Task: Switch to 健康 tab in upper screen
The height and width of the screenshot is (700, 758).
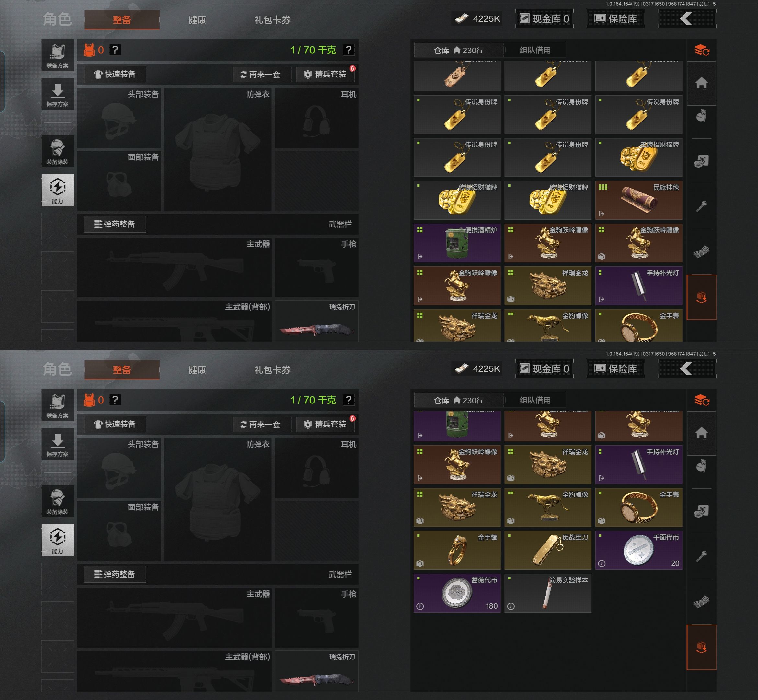Action: click(197, 20)
